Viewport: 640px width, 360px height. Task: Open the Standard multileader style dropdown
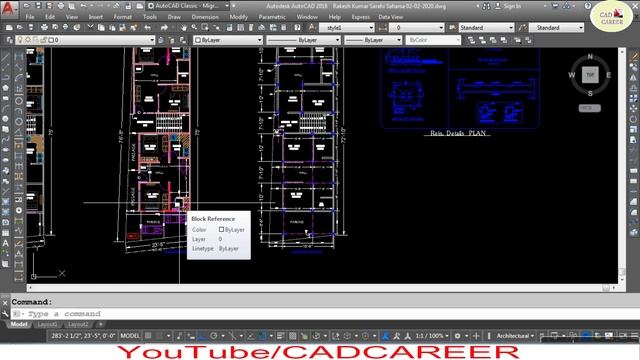click(x=556, y=27)
